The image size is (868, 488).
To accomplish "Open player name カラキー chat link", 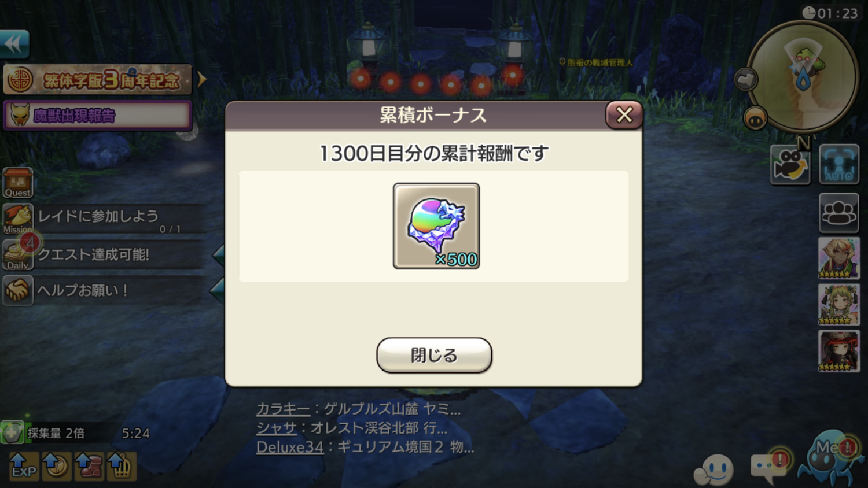I will tap(284, 409).
